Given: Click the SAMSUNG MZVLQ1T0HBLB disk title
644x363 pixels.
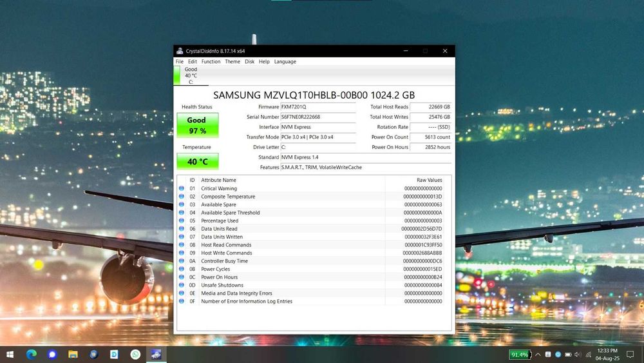Looking at the screenshot, I should coord(314,95).
